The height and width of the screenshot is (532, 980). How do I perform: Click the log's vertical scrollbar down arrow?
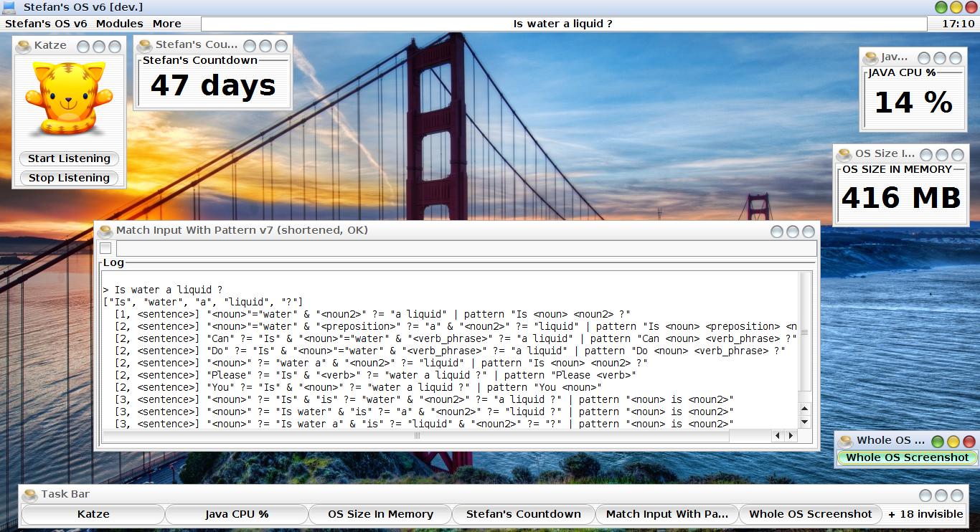805,422
